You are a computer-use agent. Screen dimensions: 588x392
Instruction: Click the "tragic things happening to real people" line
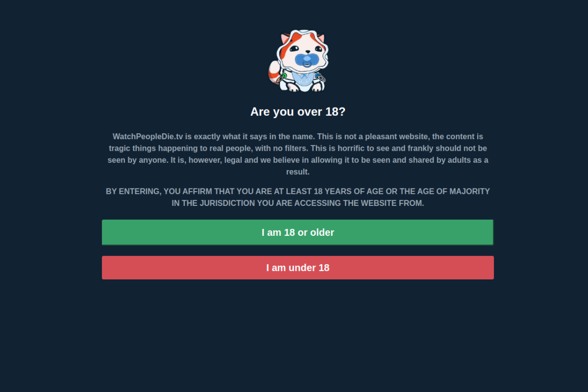[x=298, y=148]
